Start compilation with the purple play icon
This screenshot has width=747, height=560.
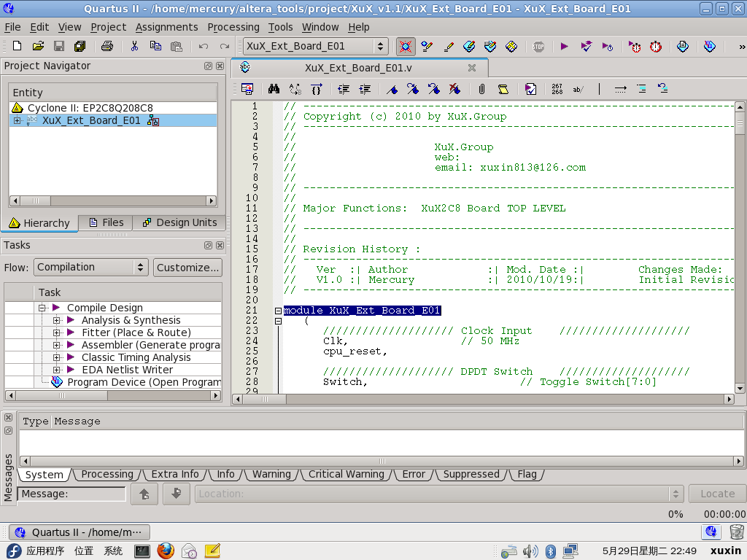tap(565, 46)
